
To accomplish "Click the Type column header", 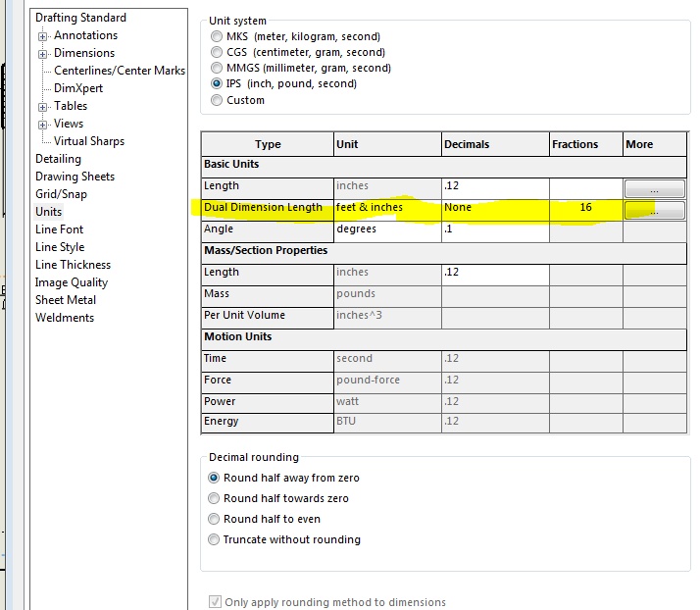I will (268, 144).
